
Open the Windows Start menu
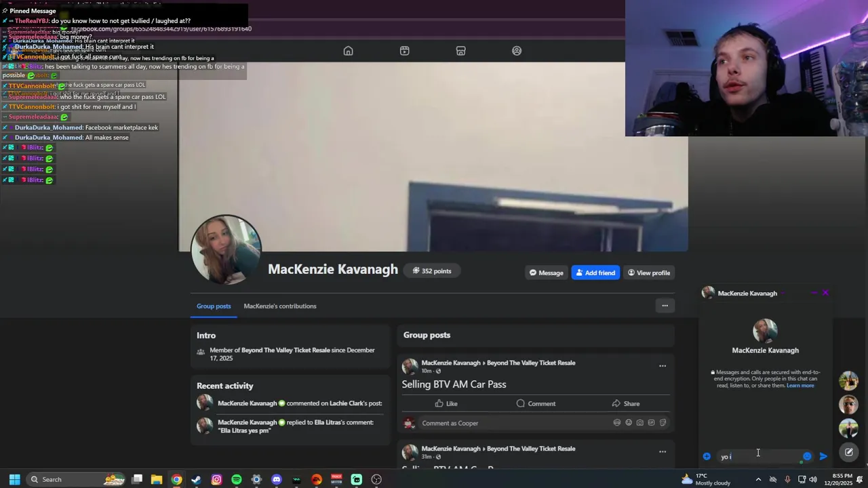(14, 479)
